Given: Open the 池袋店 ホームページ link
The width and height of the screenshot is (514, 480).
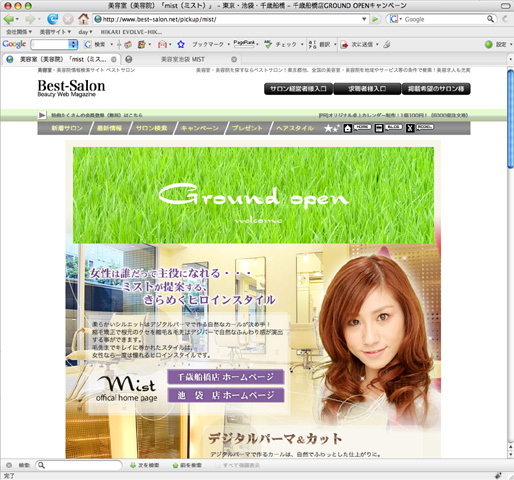Looking at the screenshot, I should pyautogui.click(x=226, y=395).
